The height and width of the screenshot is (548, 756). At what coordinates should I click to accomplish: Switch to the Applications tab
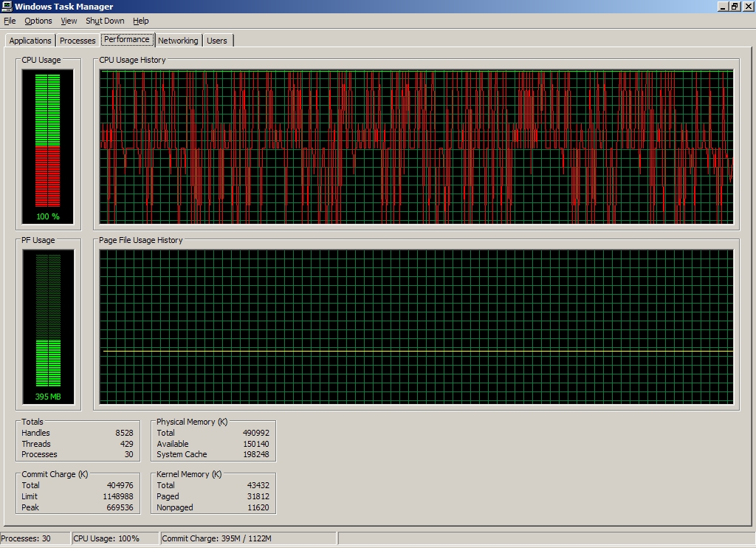(x=30, y=41)
